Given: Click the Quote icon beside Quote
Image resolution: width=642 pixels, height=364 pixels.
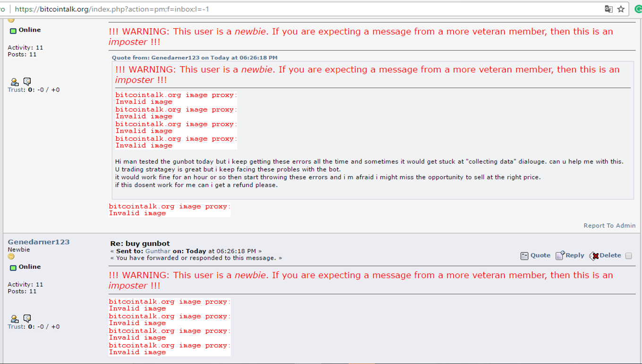Looking at the screenshot, I should tap(524, 256).
